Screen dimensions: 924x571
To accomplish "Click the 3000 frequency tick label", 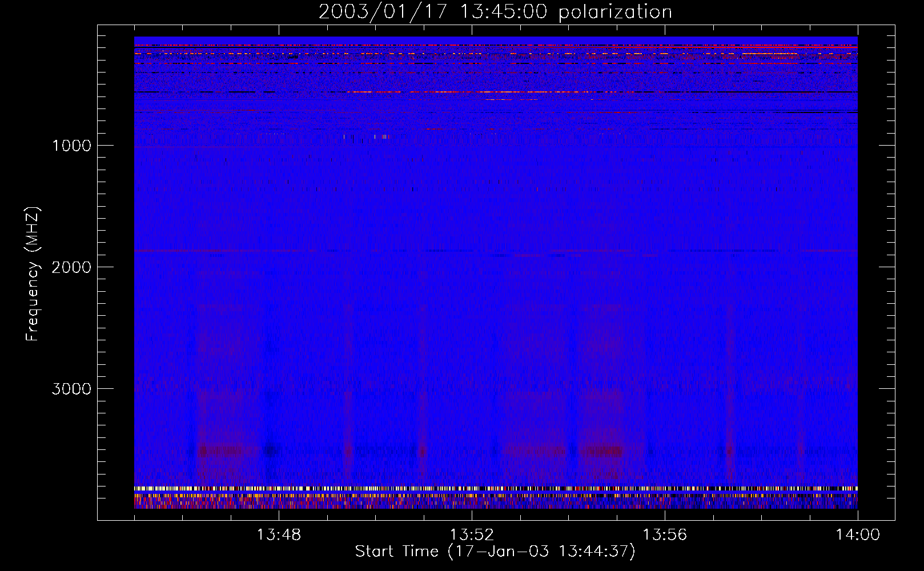I will click(71, 389).
